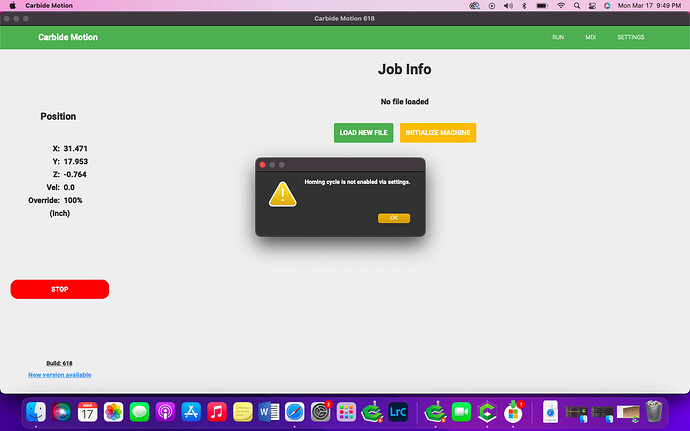Click OK in the homing cycle warning dialog
The image size is (690, 431).
(x=394, y=218)
